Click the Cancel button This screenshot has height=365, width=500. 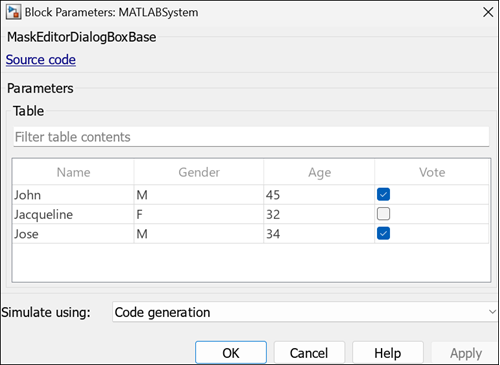[x=309, y=353]
